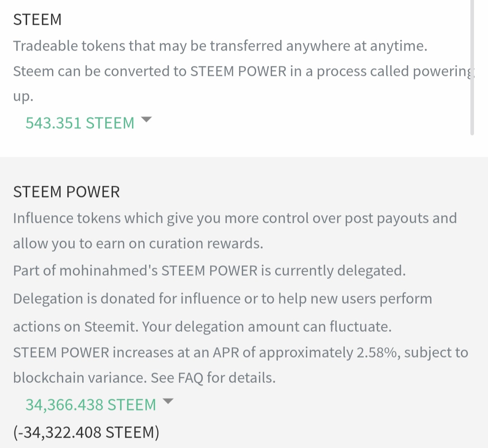The image size is (488, 448).
Task: Open the 34,366.438 STEEM balance dropdown
Action: coord(90,405)
